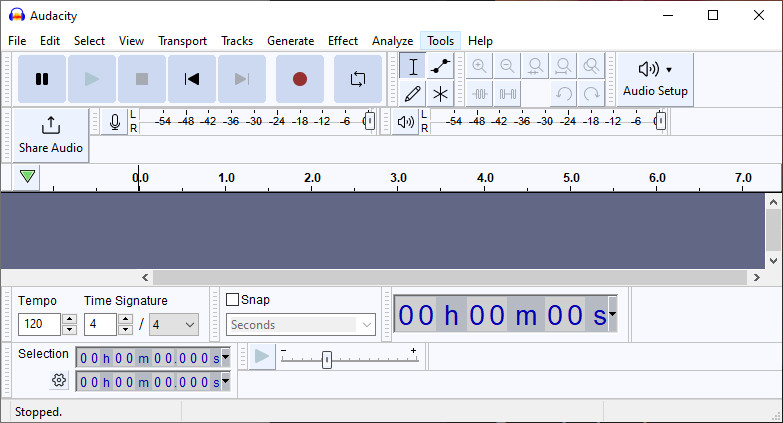Click horizontal scrollbar left arrow

tap(145, 277)
